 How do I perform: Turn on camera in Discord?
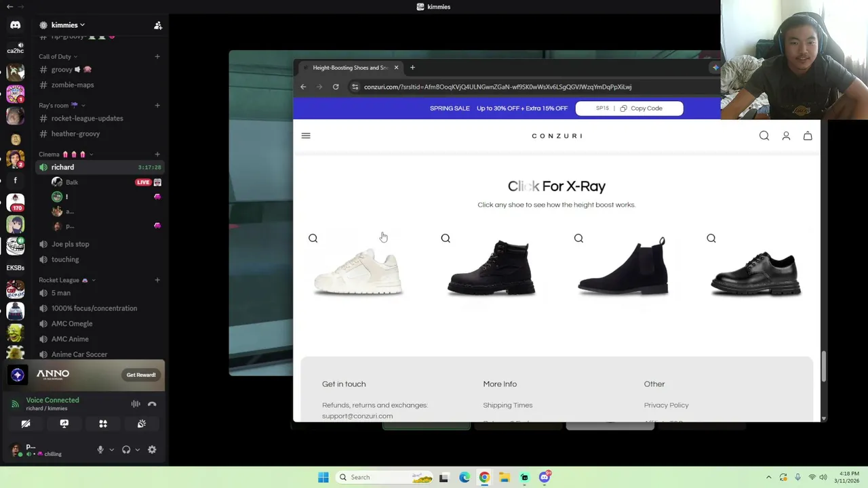pos(26,424)
